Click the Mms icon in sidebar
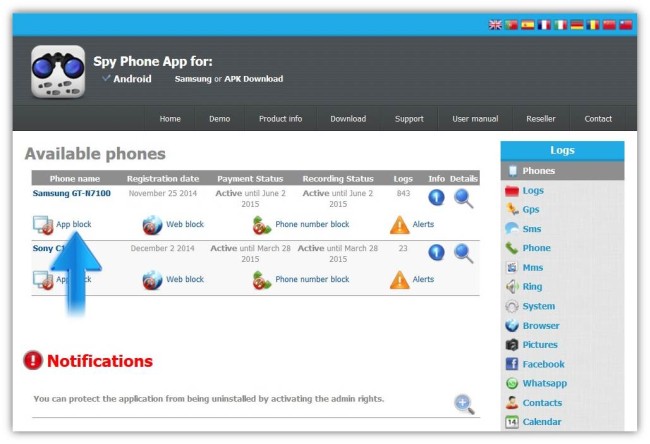The width and height of the screenshot is (650, 444). (512, 267)
